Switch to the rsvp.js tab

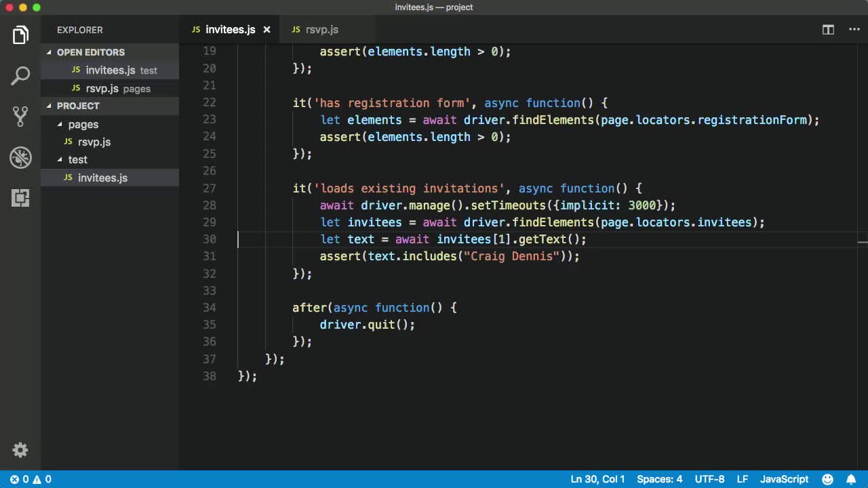(321, 30)
